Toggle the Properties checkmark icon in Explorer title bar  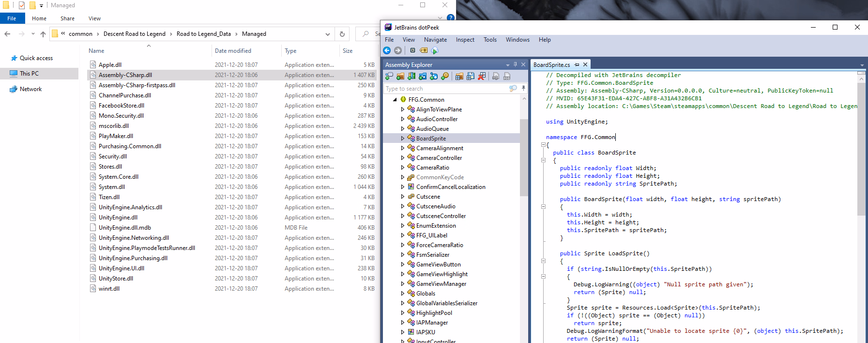point(22,5)
